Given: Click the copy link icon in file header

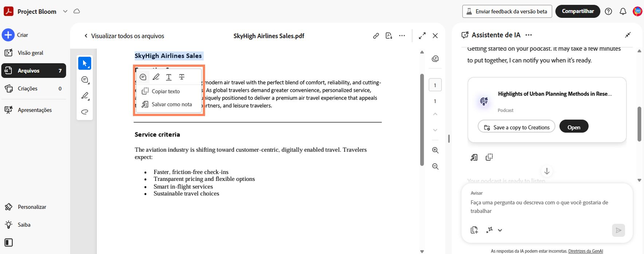Looking at the screenshot, I should (x=376, y=36).
